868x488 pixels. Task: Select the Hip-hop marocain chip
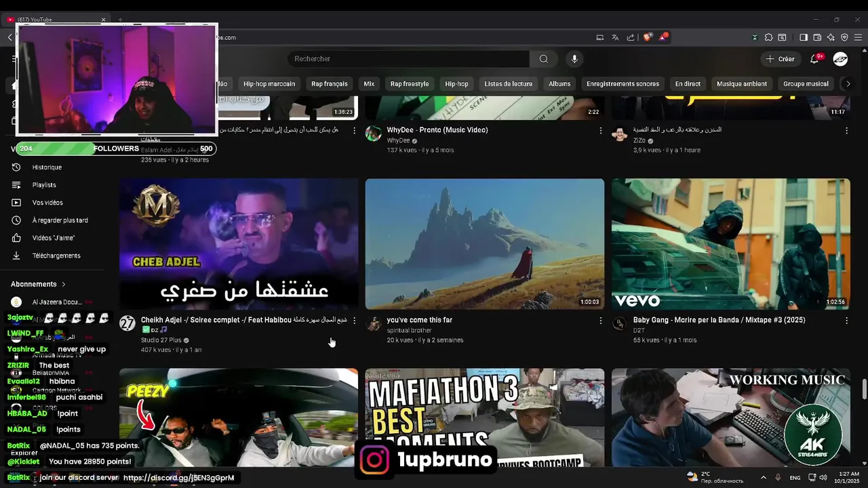269,84
